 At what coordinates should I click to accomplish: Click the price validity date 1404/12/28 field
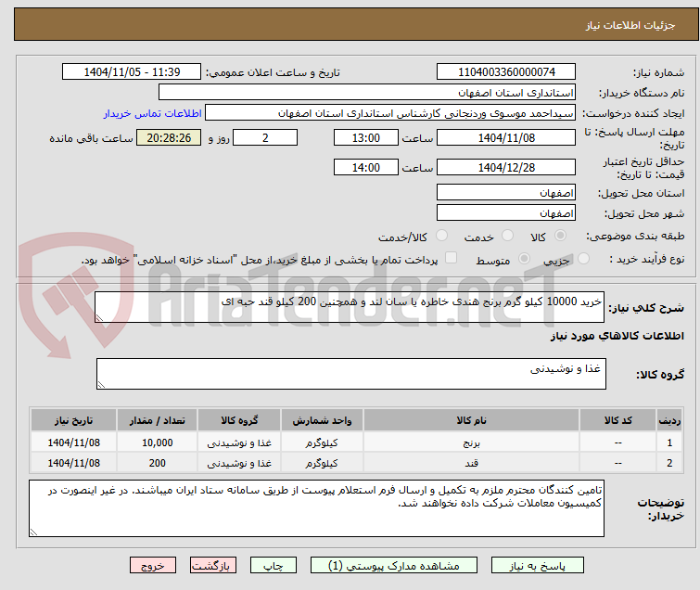(506, 167)
